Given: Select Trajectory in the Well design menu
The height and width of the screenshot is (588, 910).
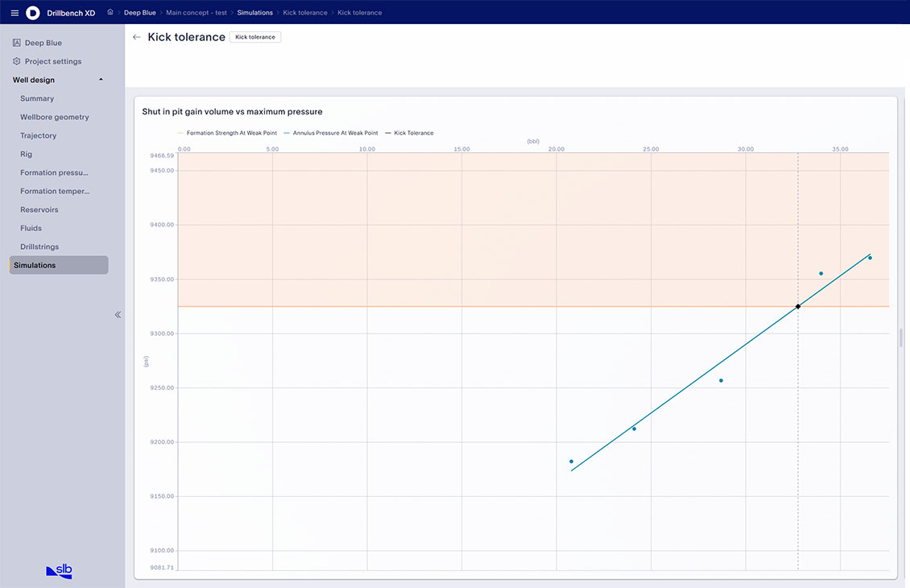Looking at the screenshot, I should tap(39, 135).
